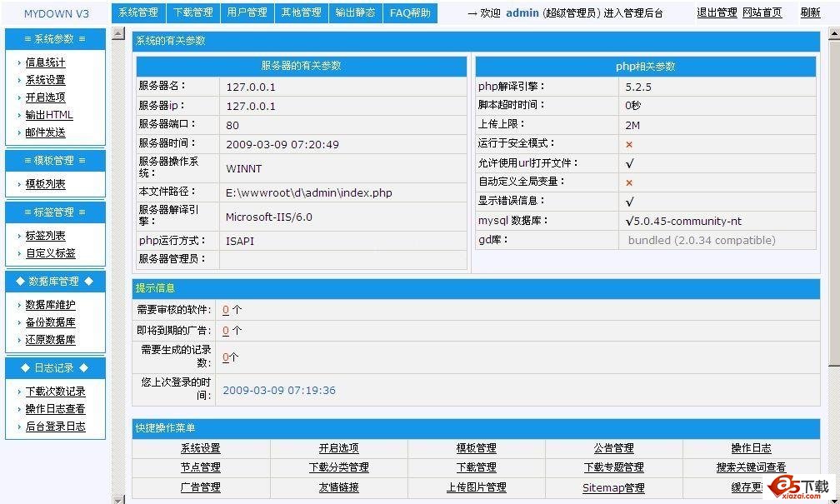Open the 用户管理 section
The height and width of the screenshot is (504, 840).
[x=247, y=12]
